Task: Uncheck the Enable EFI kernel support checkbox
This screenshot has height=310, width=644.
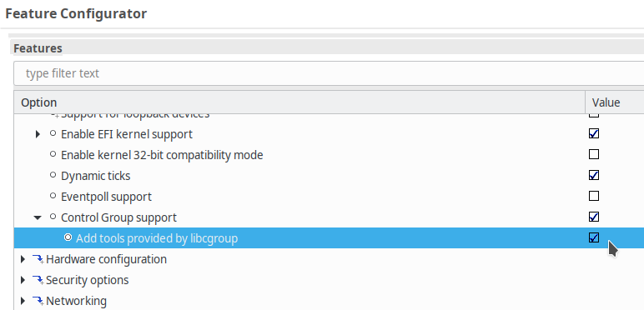Action: point(594,133)
